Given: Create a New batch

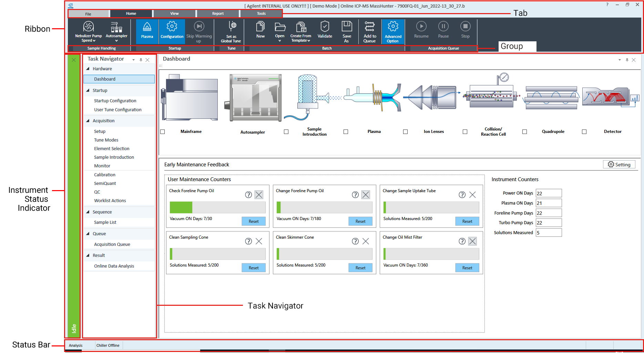Looking at the screenshot, I should pos(260,27).
